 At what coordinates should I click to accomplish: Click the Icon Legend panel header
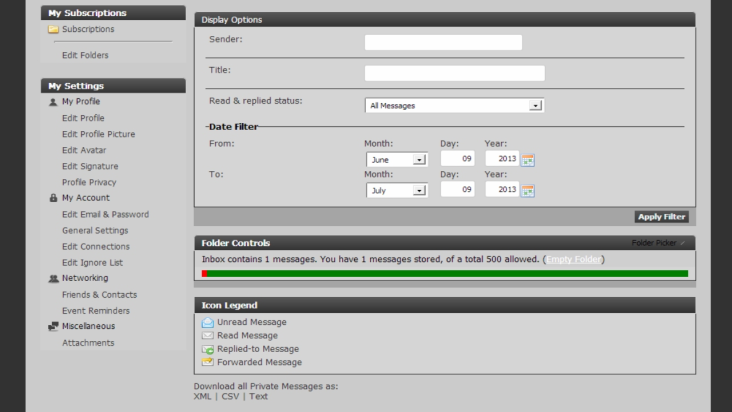[x=445, y=305]
